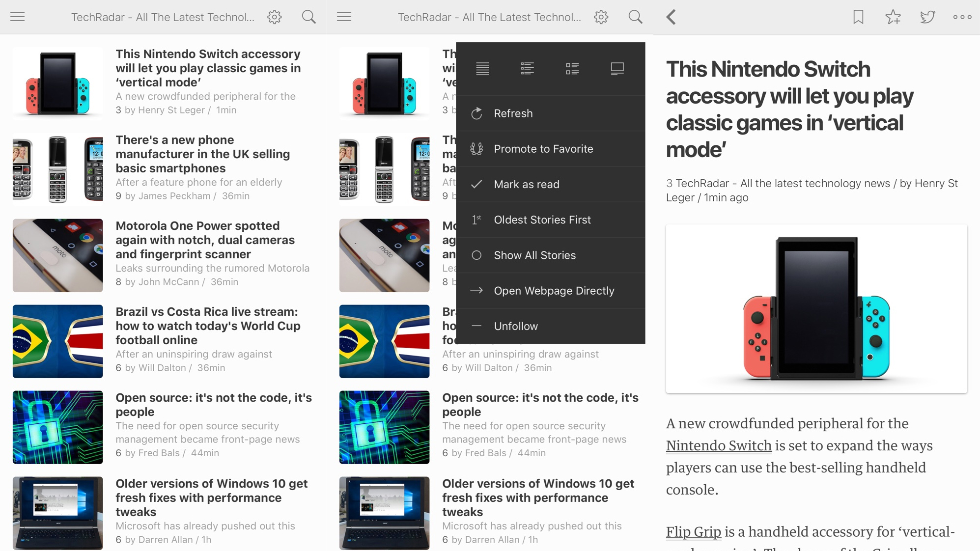The image size is (980, 551).
Task: Open settings gear in left feed pane
Action: [x=275, y=17]
